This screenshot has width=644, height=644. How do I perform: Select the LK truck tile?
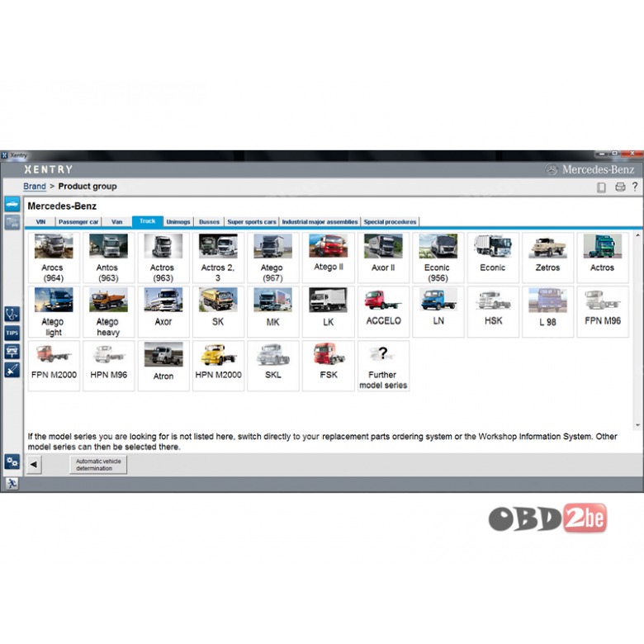point(328,312)
